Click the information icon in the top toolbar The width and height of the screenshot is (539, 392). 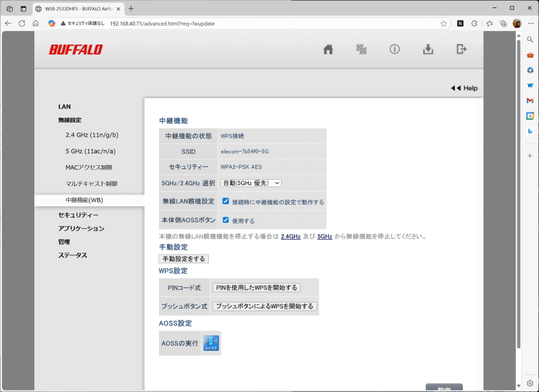tap(394, 48)
